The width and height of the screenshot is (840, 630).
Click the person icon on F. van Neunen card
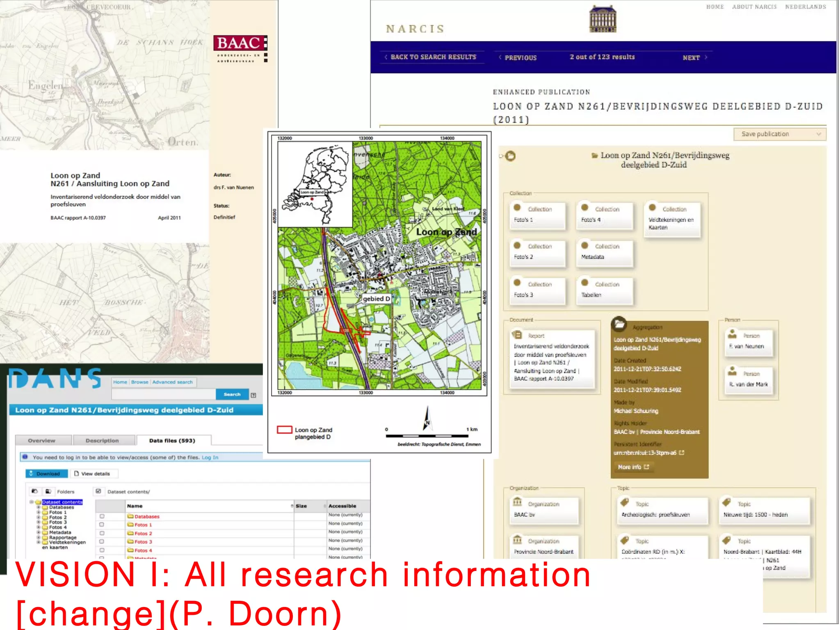(x=732, y=335)
